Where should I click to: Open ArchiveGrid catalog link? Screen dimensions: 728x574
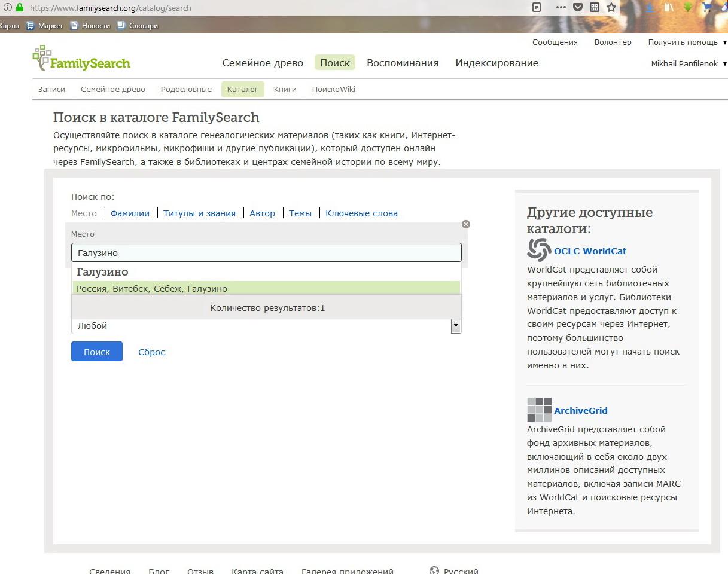581,411
